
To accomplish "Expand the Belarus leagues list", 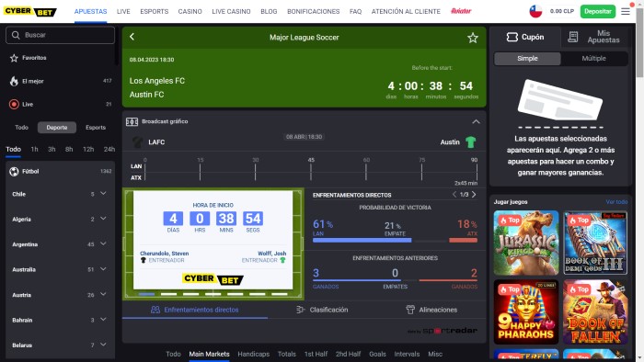I will click(103, 345).
